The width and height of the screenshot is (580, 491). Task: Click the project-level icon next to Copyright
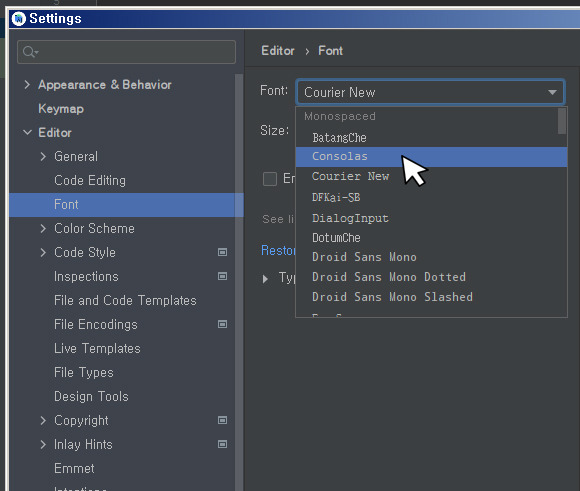tap(222, 420)
